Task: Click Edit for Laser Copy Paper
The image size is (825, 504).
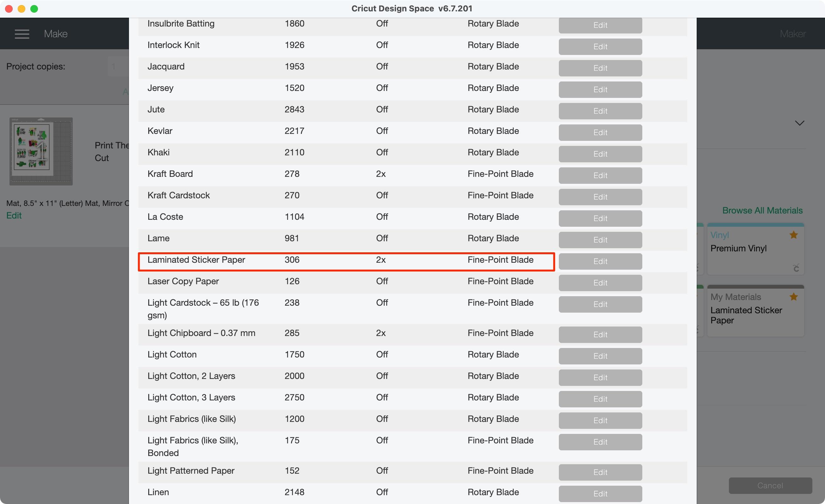Action: 600,283
